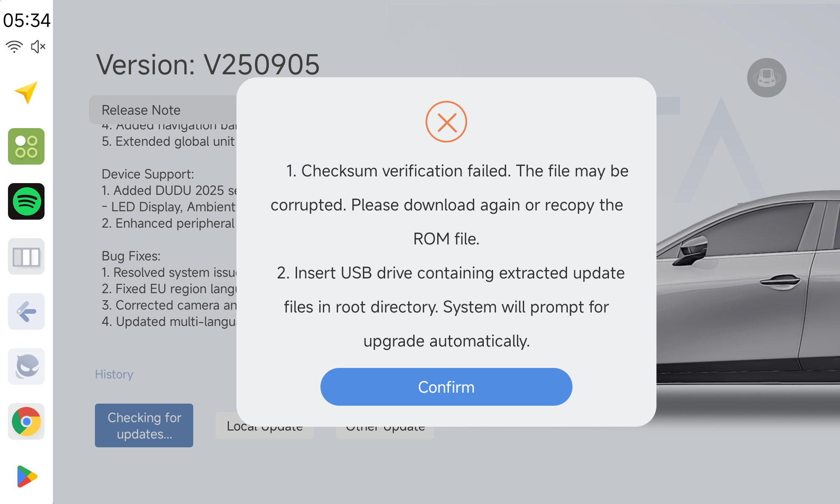Click the Release Note header
Image resolution: width=840 pixels, height=504 pixels.
pos(141,110)
